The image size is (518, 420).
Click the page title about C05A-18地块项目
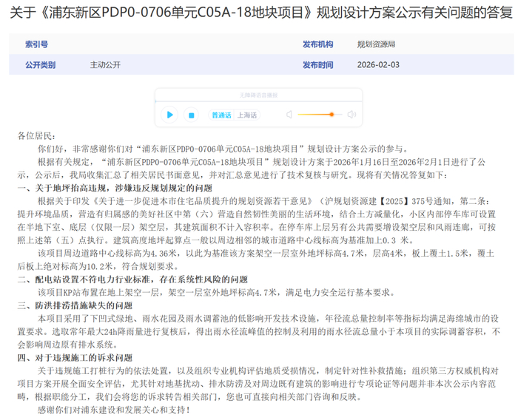point(261,13)
